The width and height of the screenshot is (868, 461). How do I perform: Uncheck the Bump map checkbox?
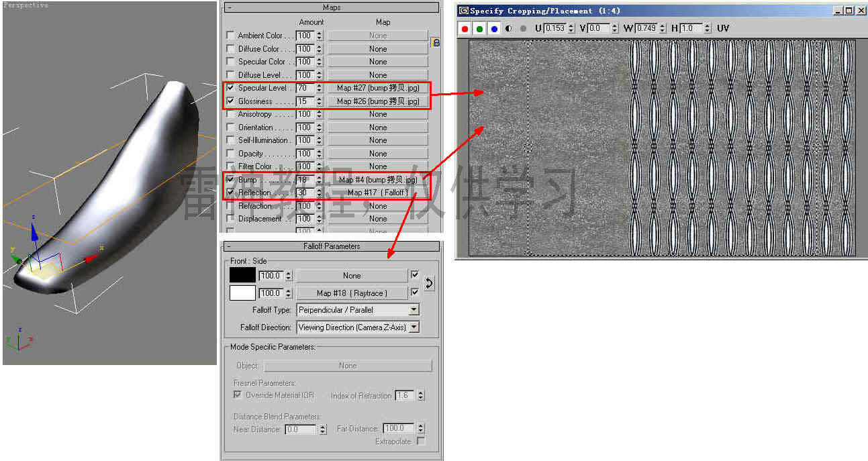click(x=231, y=180)
